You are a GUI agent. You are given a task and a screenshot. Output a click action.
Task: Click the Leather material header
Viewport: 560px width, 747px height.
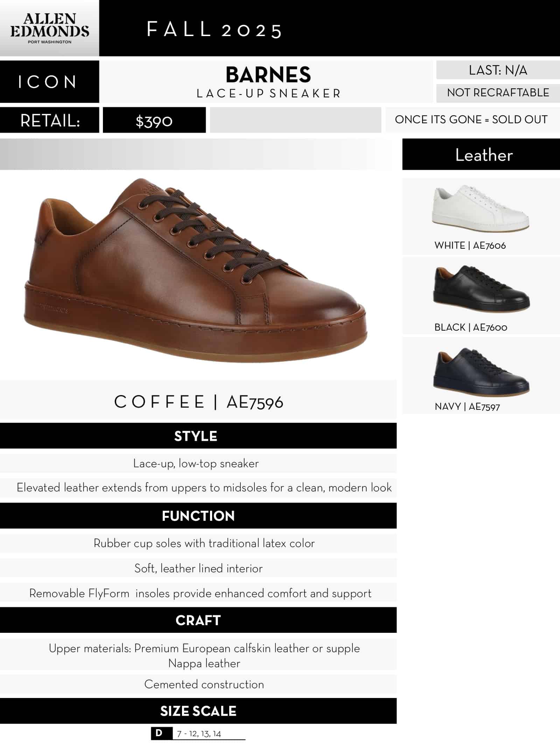(481, 154)
